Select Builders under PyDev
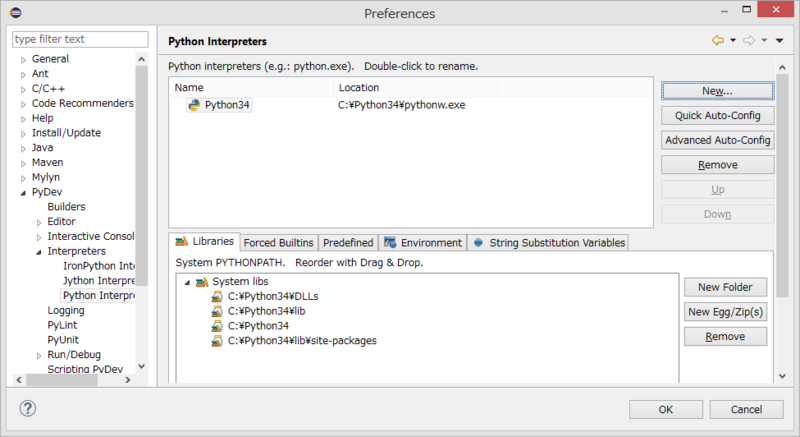The image size is (800, 437). (66, 207)
